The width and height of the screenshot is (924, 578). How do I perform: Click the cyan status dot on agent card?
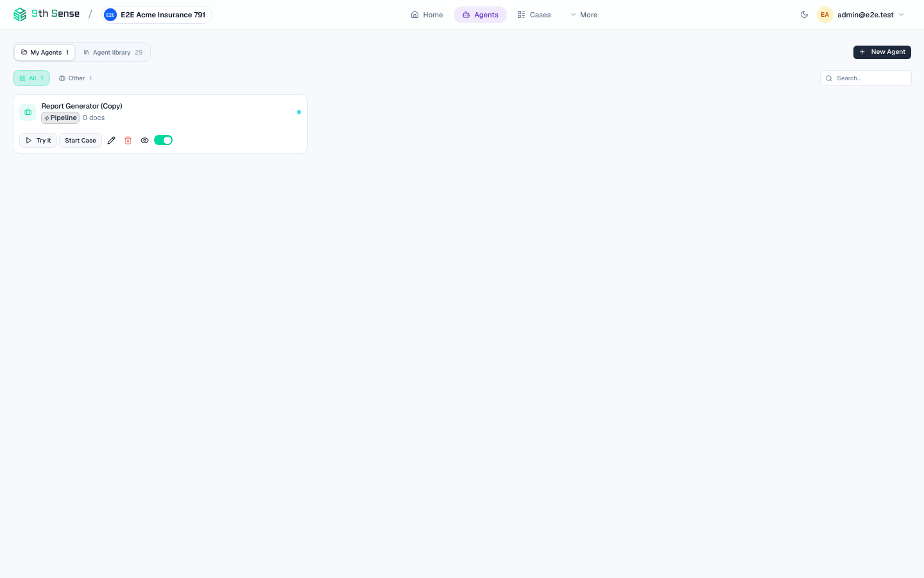click(299, 112)
